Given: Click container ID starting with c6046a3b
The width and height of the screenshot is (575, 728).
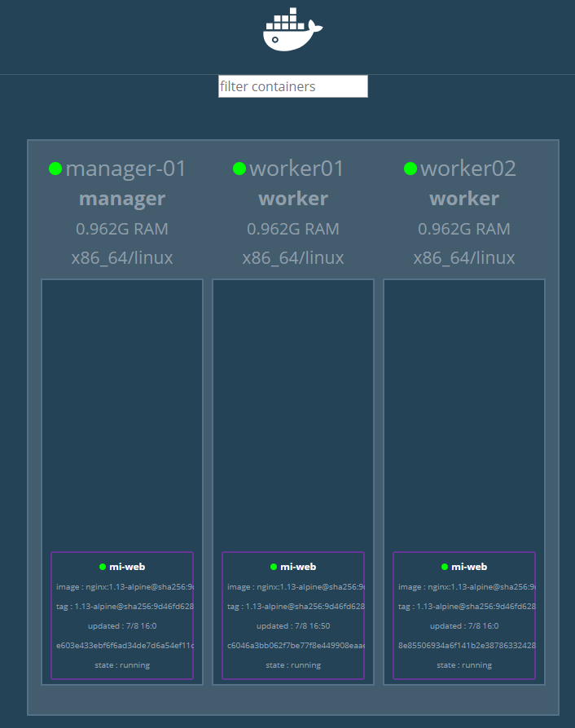Looking at the screenshot, I should 295,645.
